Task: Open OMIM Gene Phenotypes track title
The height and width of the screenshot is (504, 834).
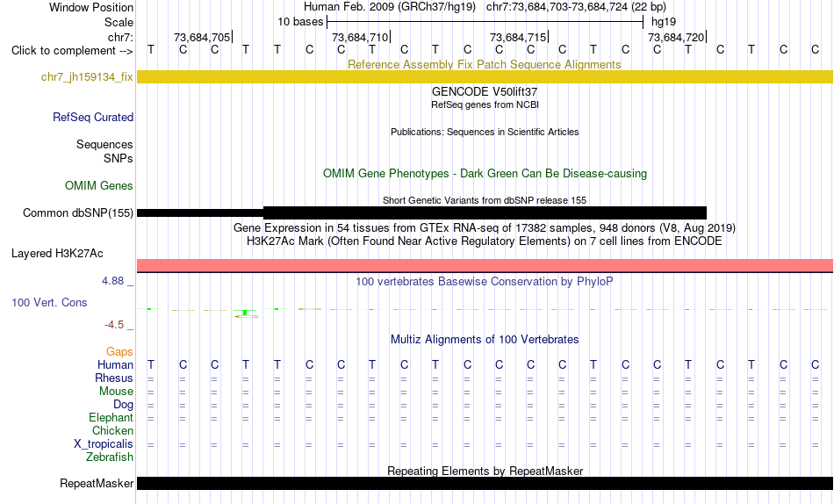Action: [485, 174]
